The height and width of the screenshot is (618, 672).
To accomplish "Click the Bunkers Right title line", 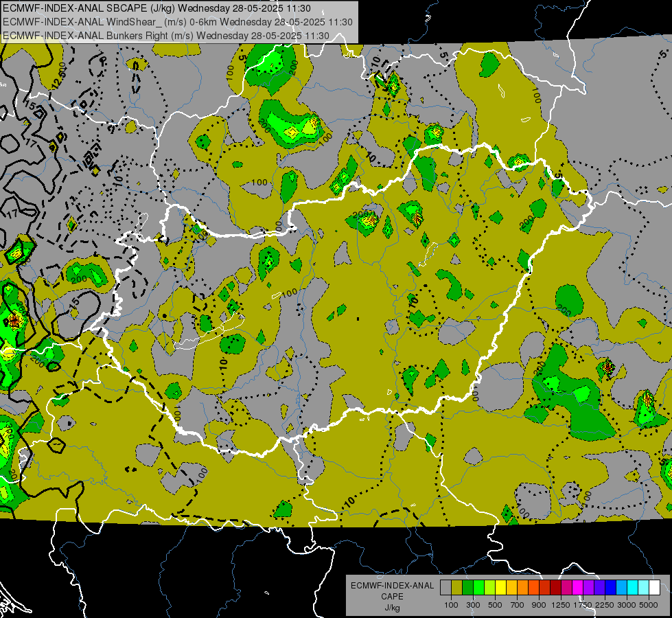I will [x=166, y=36].
